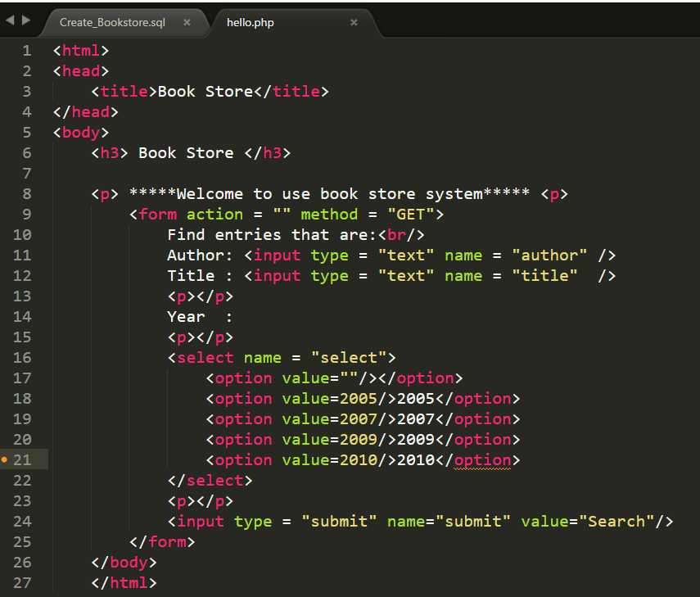Click the left tab navigation arrow

point(10,20)
